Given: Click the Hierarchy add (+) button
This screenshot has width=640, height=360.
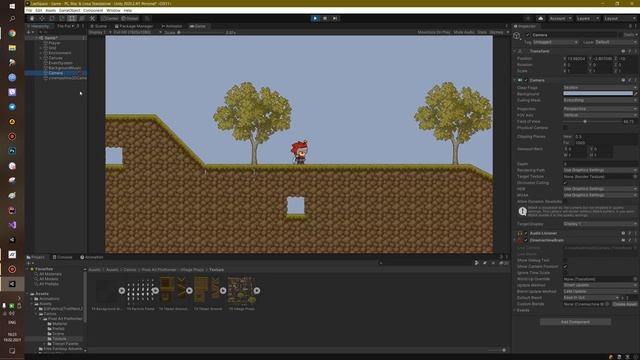Looking at the screenshot, I should click(29, 32).
